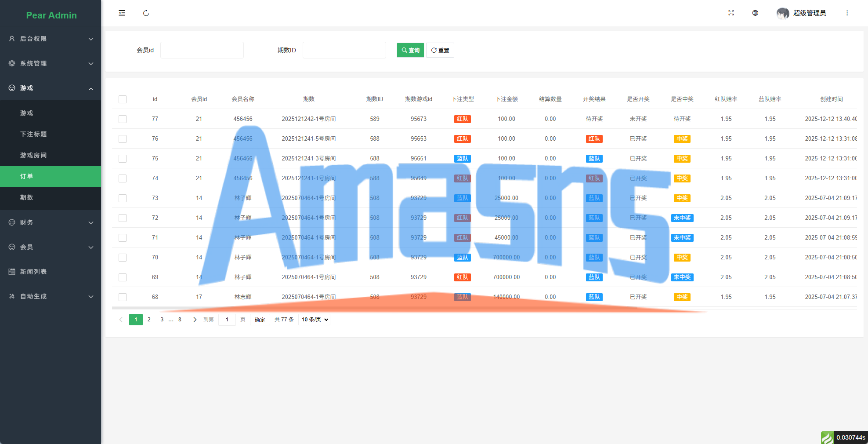Screen dimensions: 868x444
Task: Go to page 8
Action: 180,320
